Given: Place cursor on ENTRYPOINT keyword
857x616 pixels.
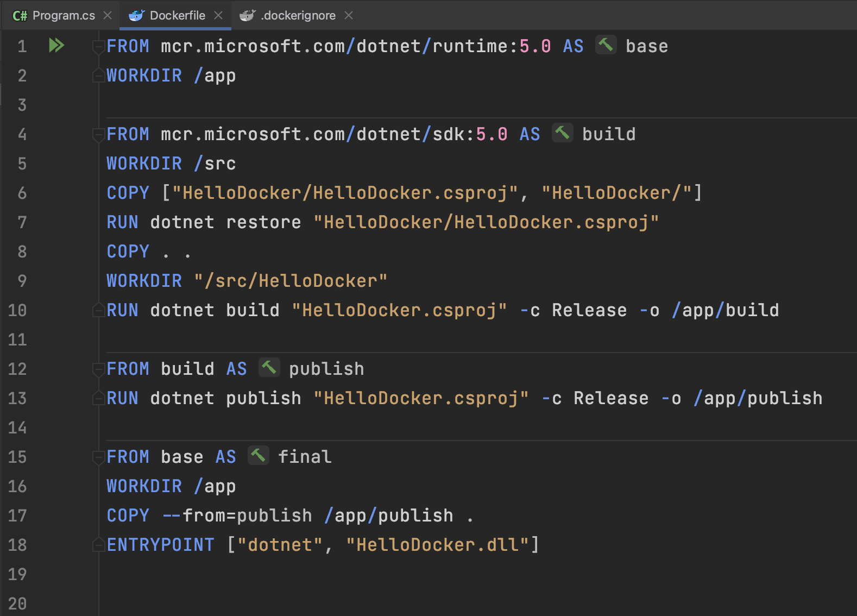Looking at the screenshot, I should pyautogui.click(x=160, y=545).
